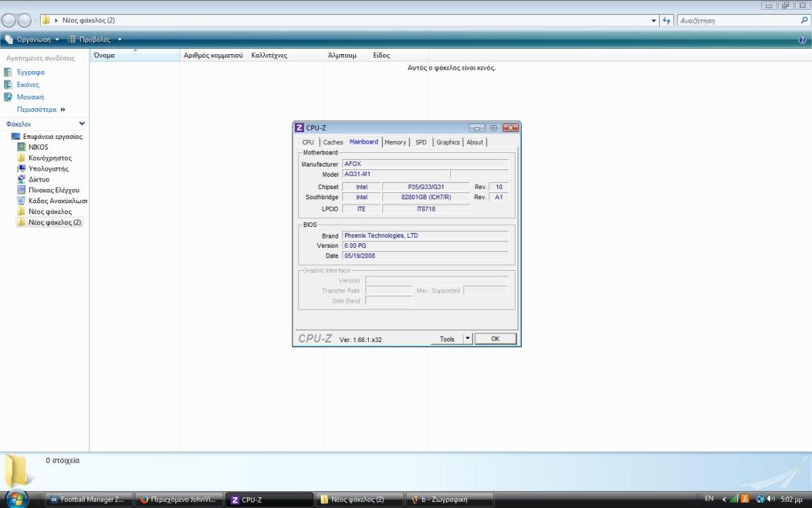This screenshot has width=812, height=508.
Task: Click the large folder icon in details pane
Action: pos(20,472)
